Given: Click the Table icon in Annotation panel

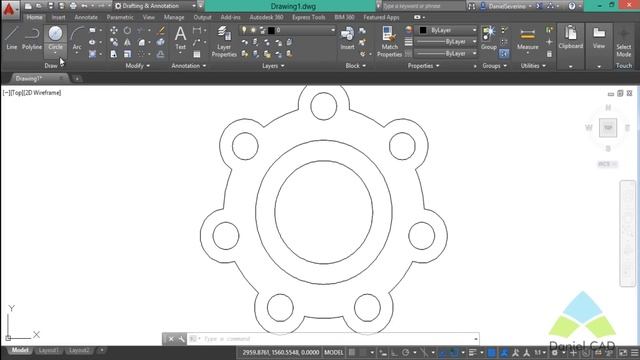Looking at the screenshot, I should (x=197, y=54).
